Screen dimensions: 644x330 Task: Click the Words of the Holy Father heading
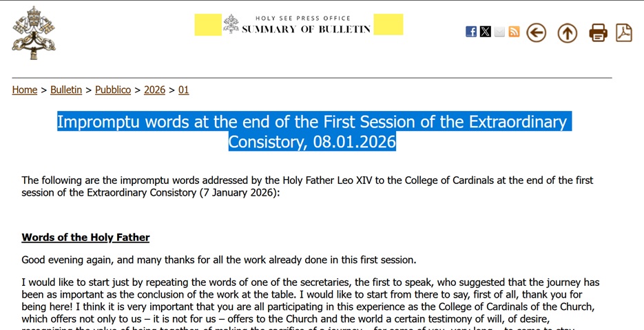tap(85, 238)
